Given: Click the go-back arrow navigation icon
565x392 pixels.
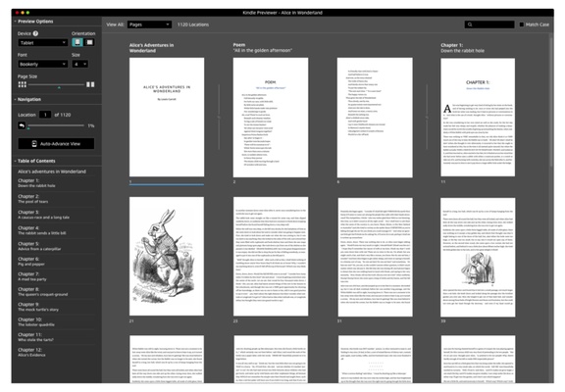Looking at the screenshot, I should (22, 125).
